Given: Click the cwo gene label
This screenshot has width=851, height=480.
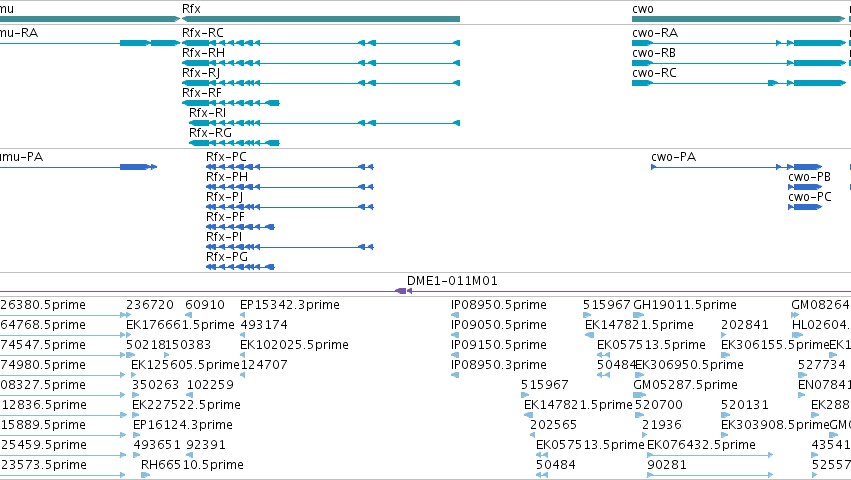Looking at the screenshot, I should click(x=643, y=9).
